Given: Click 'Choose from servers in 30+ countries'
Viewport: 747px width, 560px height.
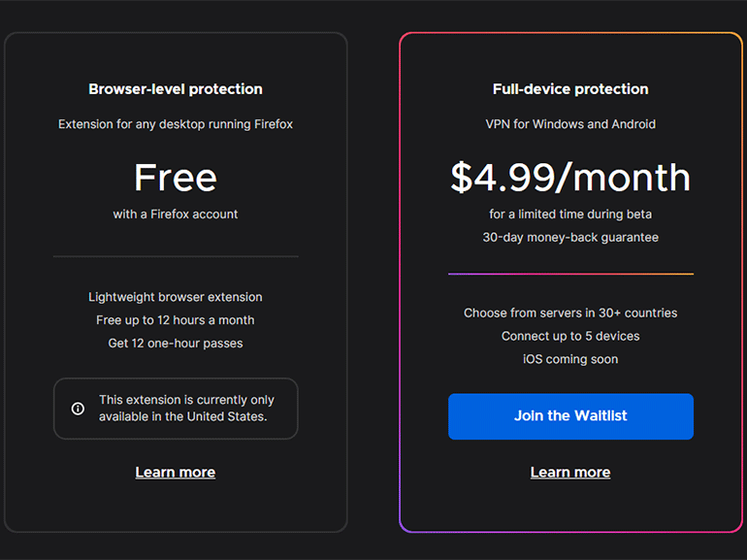Looking at the screenshot, I should [x=570, y=313].
